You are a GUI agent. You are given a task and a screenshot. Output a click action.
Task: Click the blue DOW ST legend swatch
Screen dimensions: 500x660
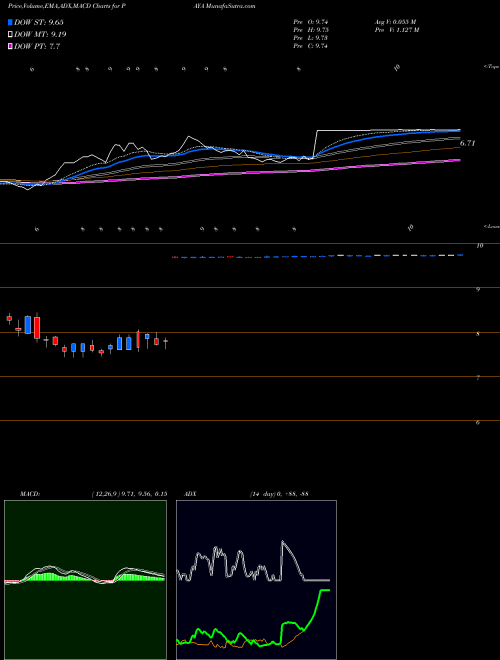click(11, 22)
